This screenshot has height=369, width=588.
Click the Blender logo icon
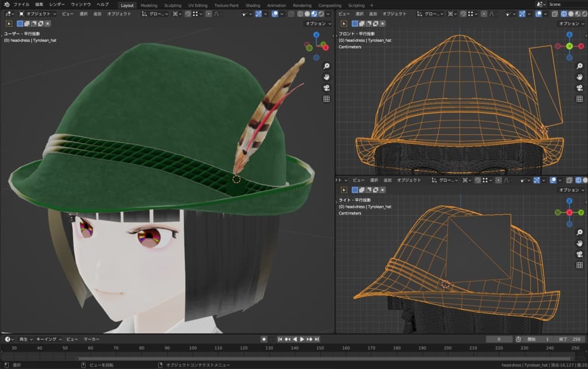tap(6, 5)
